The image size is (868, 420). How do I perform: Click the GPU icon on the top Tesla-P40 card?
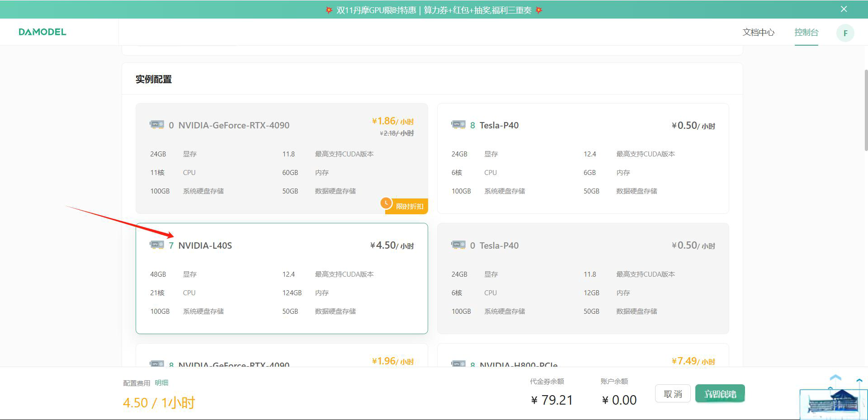(x=458, y=125)
